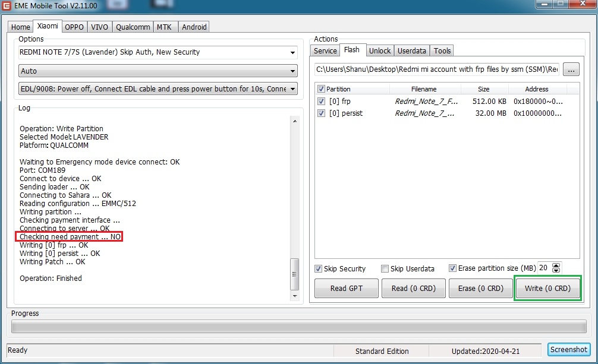Select the Qualcomm tab

[133, 27]
